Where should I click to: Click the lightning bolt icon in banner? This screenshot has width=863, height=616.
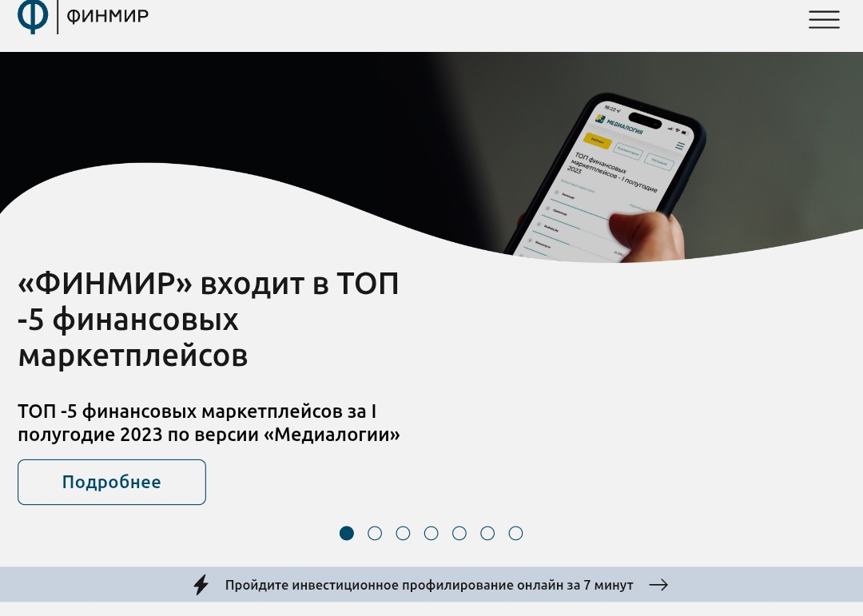(x=201, y=585)
